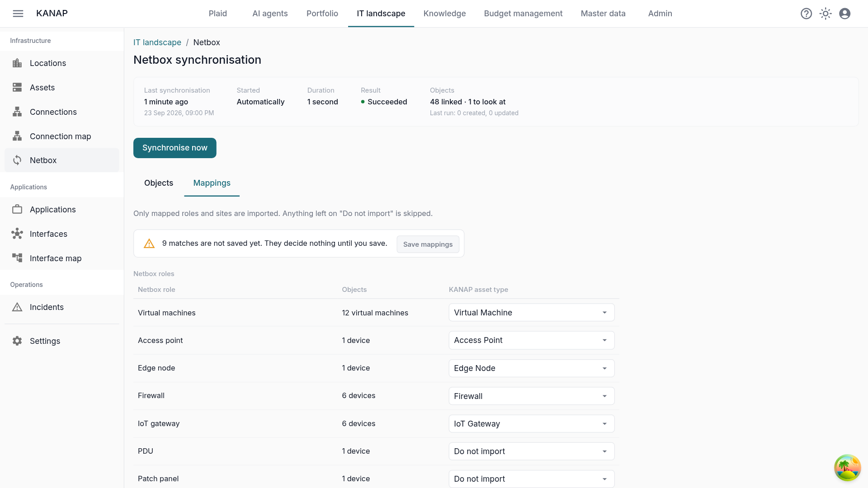Image resolution: width=868 pixels, height=488 pixels.
Task: Click the Incidents warning icon
Action: tap(17, 307)
